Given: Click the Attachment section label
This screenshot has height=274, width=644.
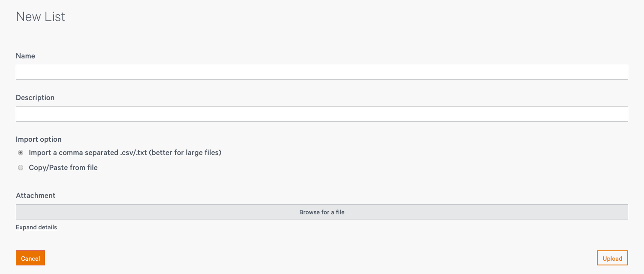Looking at the screenshot, I should pyautogui.click(x=36, y=195).
